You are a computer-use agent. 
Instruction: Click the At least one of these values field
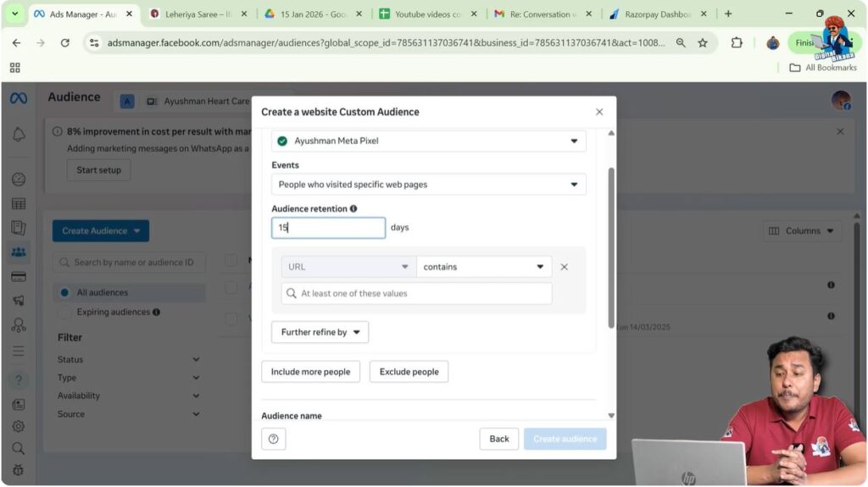(416, 293)
